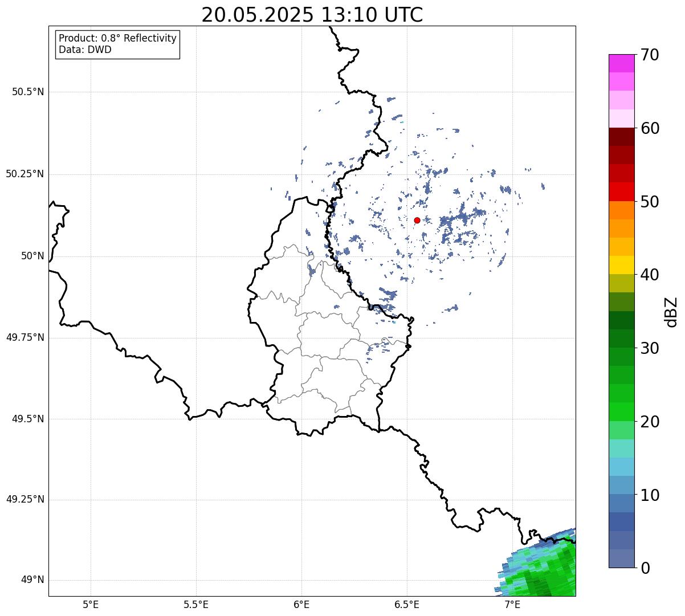This screenshot has height=616, width=685.
Task: Click the 6°E longitude label
Action: click(301, 605)
